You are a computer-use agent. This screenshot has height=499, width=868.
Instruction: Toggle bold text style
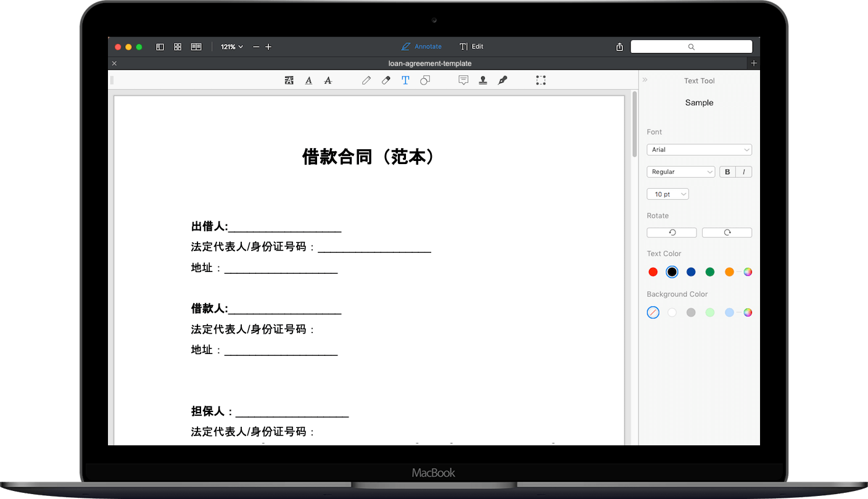pyautogui.click(x=728, y=172)
